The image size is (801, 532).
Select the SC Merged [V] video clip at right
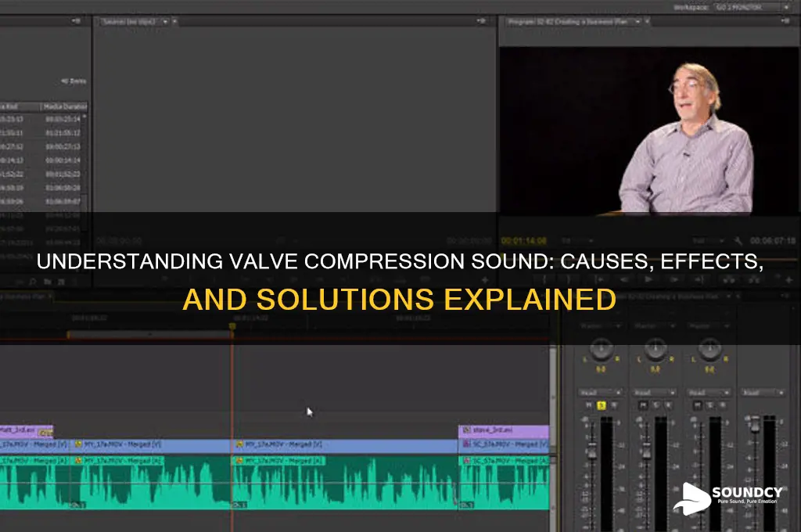(x=505, y=444)
